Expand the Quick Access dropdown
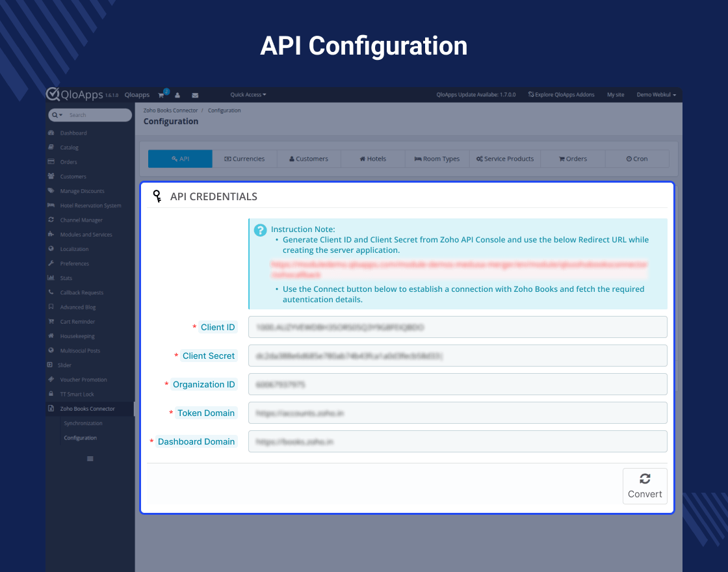The width and height of the screenshot is (728, 572). [248, 95]
